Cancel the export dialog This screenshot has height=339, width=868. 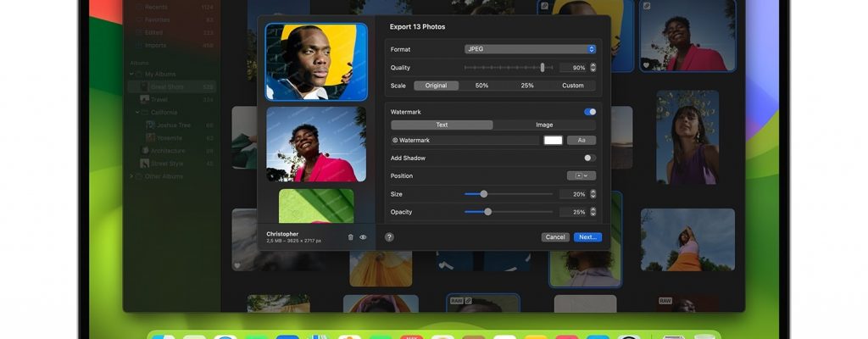(555, 237)
